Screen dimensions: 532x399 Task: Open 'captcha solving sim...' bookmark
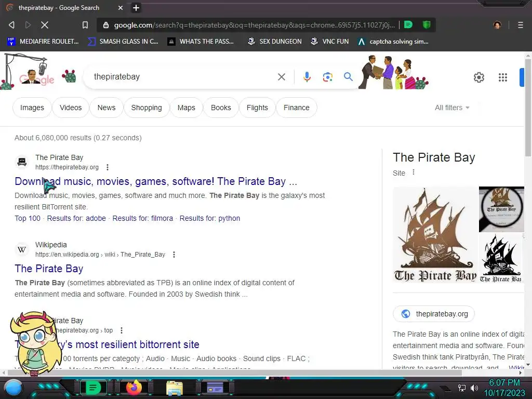click(393, 42)
